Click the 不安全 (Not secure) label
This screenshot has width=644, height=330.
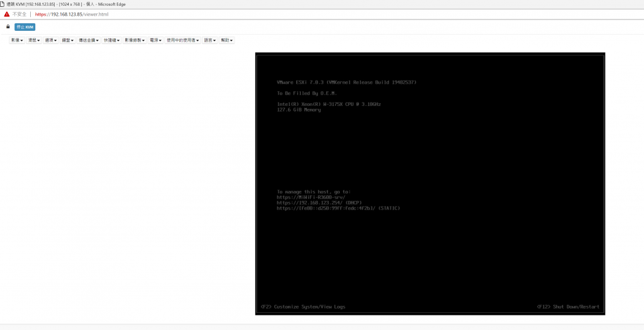point(19,14)
